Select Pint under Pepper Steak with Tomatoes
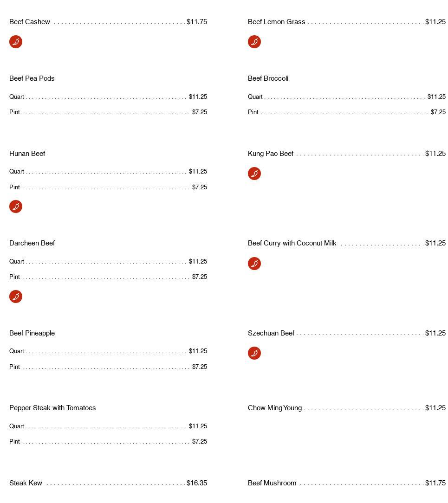 pos(14,442)
